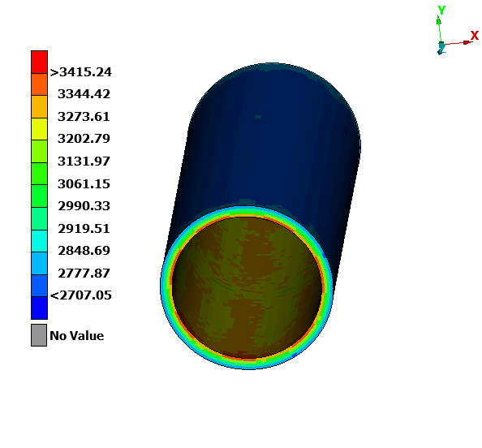482x448 pixels.
Task: Click the No Value legend label
Action: tap(77, 336)
